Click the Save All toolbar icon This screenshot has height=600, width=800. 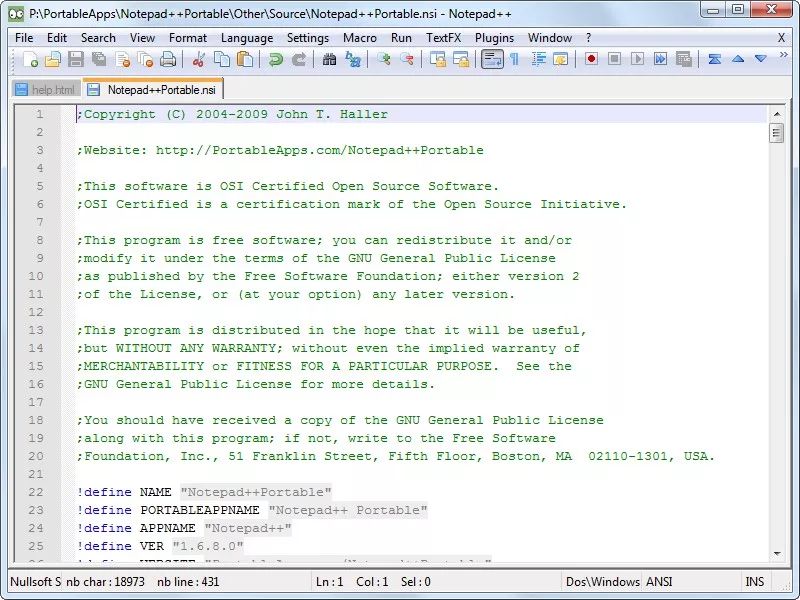[x=99, y=60]
